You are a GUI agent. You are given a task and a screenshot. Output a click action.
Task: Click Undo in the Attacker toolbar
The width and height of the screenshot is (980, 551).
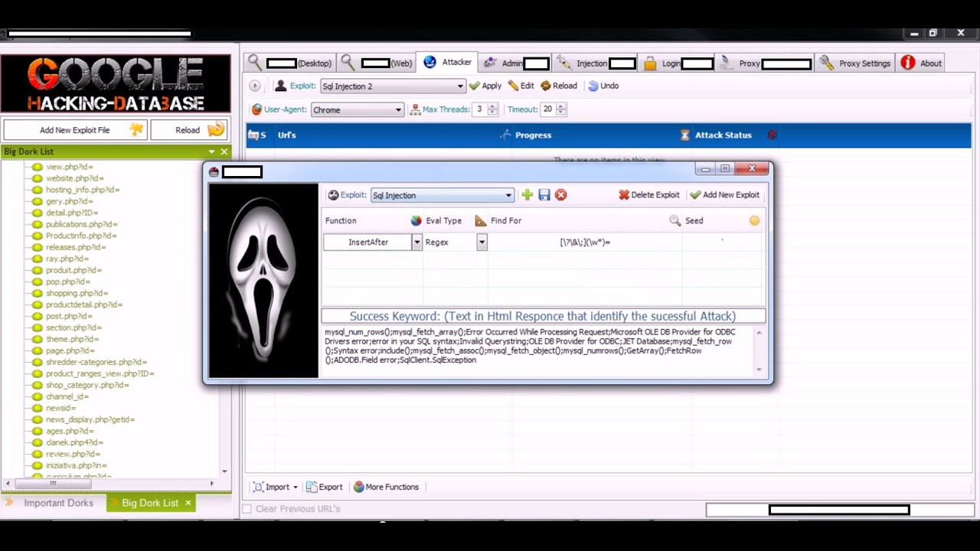603,86
